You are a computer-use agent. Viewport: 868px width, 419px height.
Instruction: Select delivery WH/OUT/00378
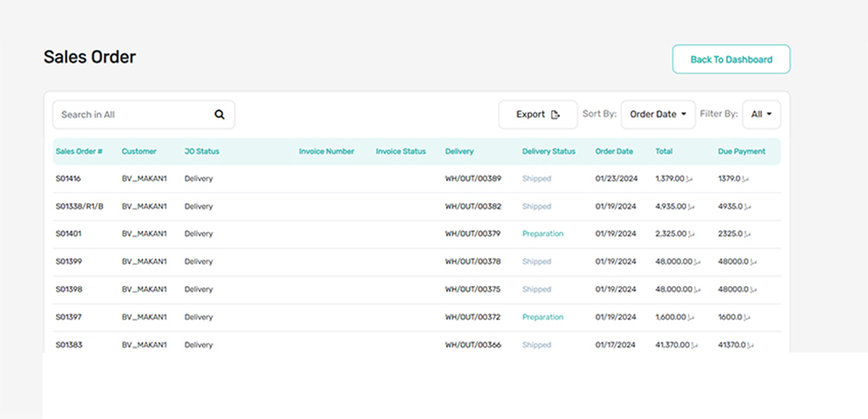473,261
